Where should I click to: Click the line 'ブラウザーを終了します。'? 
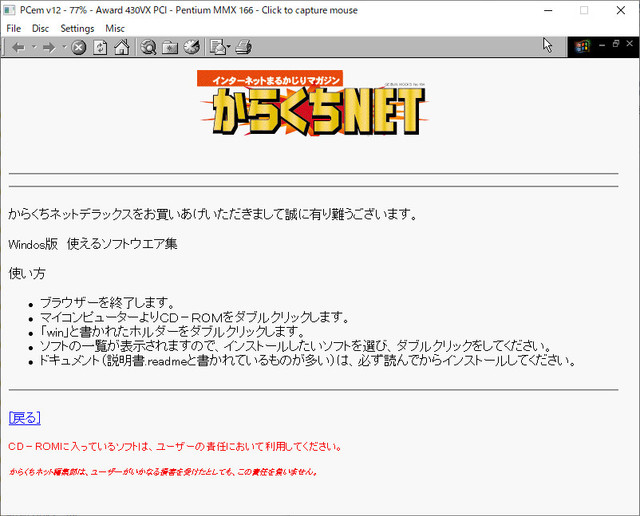click(107, 302)
